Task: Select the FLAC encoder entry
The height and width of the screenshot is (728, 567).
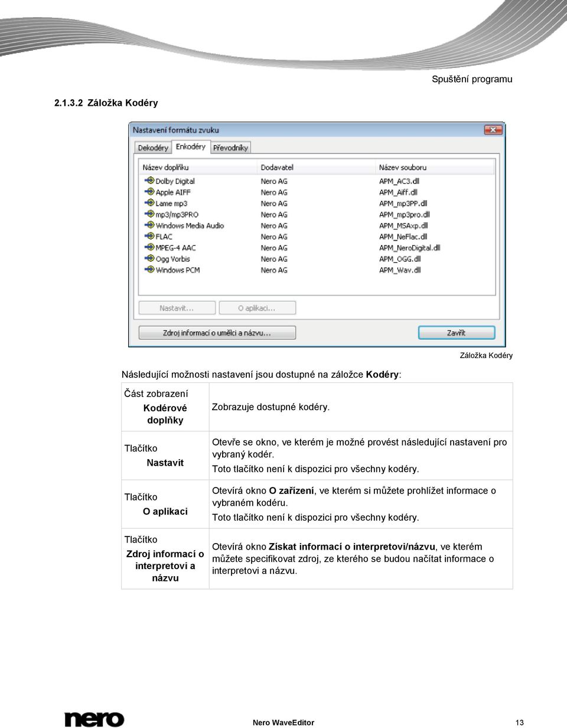Action: pos(164,236)
